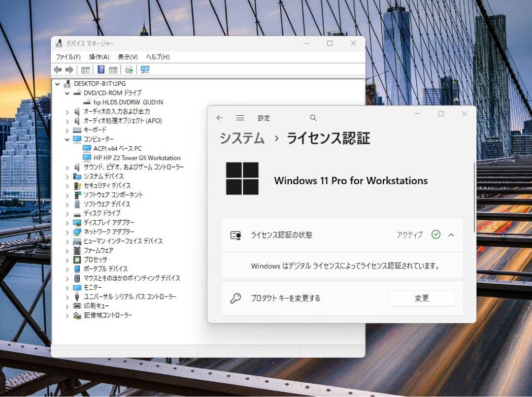Click the digital license activation message text
This screenshot has height=397, width=532.
coord(345,266)
